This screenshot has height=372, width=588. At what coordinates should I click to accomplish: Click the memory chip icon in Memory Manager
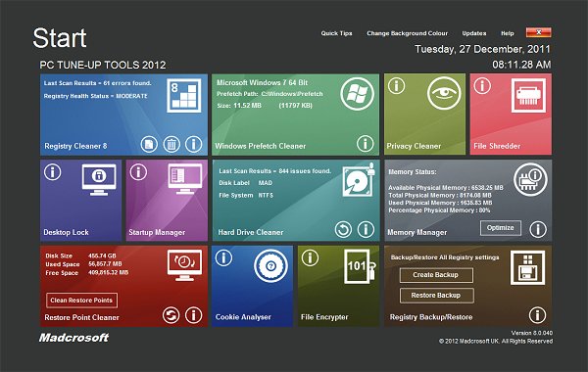(x=530, y=180)
